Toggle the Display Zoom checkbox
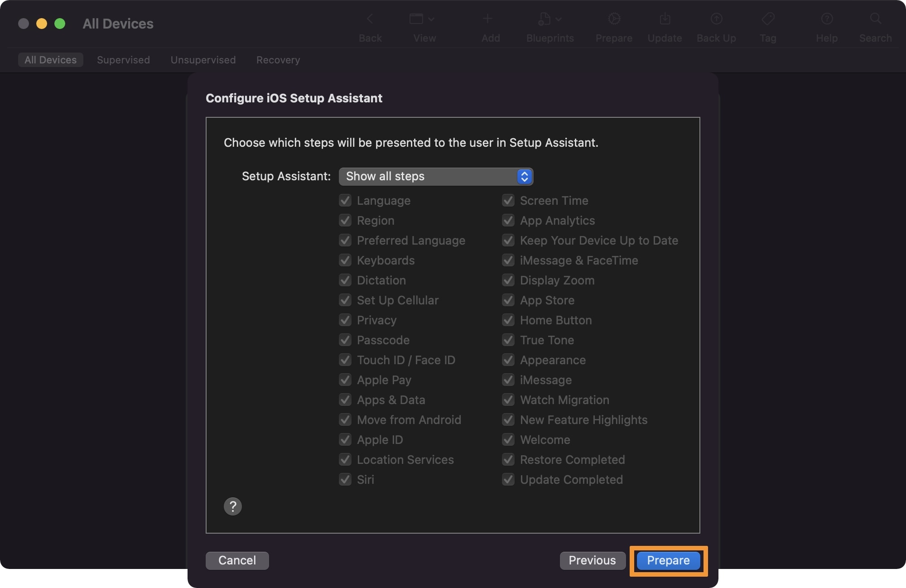 click(508, 280)
